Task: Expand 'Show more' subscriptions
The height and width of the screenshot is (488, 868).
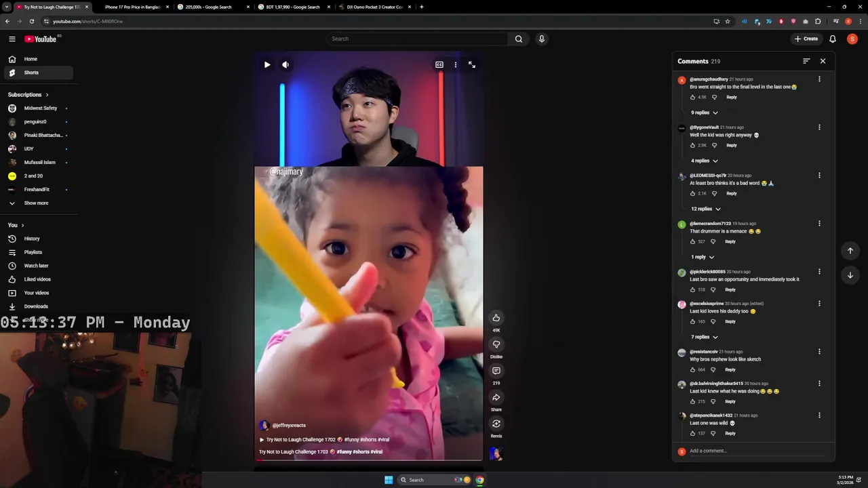Action: [x=39, y=203]
